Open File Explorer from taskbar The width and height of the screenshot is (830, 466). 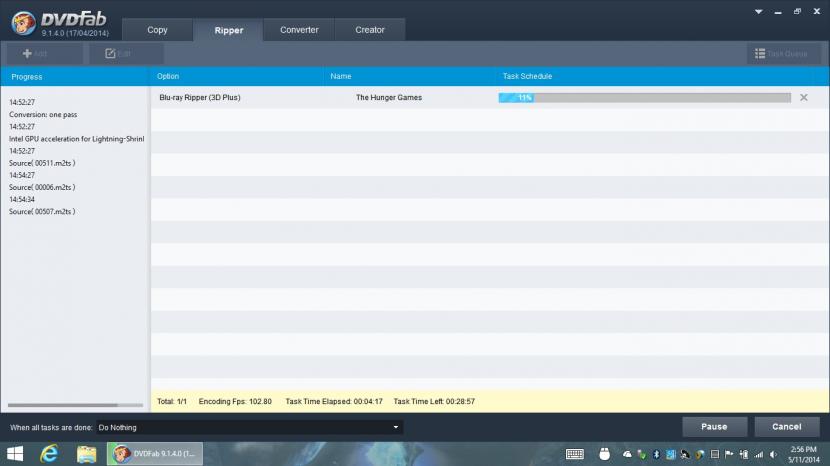[x=86, y=454]
